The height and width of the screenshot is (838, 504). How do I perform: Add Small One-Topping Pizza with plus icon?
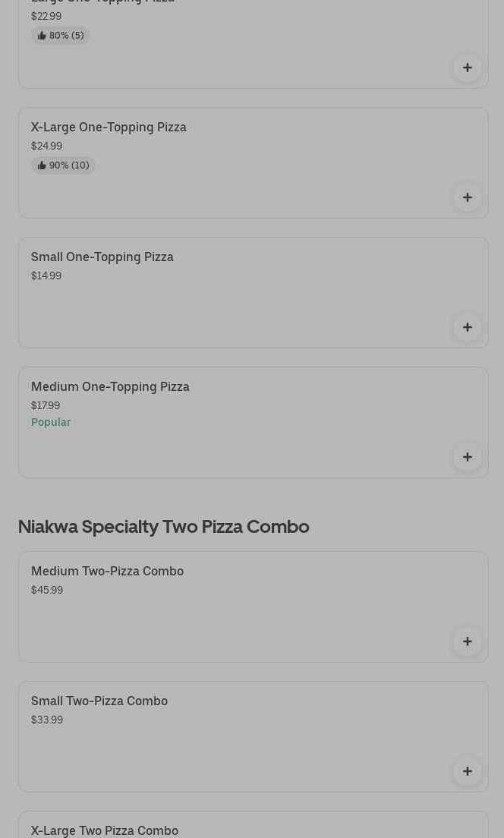468,327
